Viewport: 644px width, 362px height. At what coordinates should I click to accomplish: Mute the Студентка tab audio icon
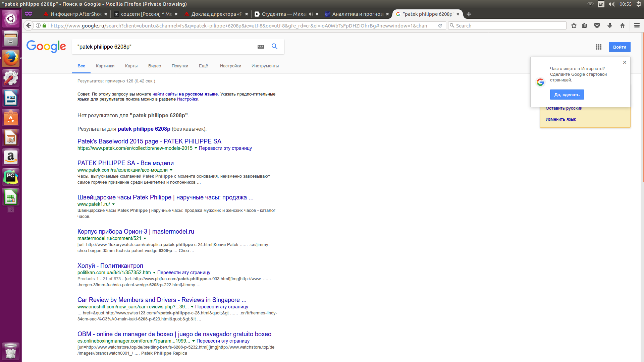[311, 14]
